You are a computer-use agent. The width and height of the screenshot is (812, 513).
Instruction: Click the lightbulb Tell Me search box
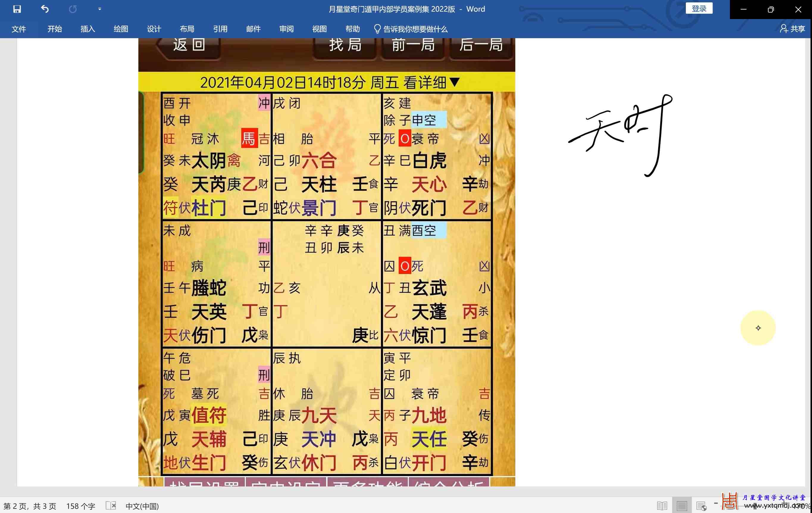[x=411, y=29]
